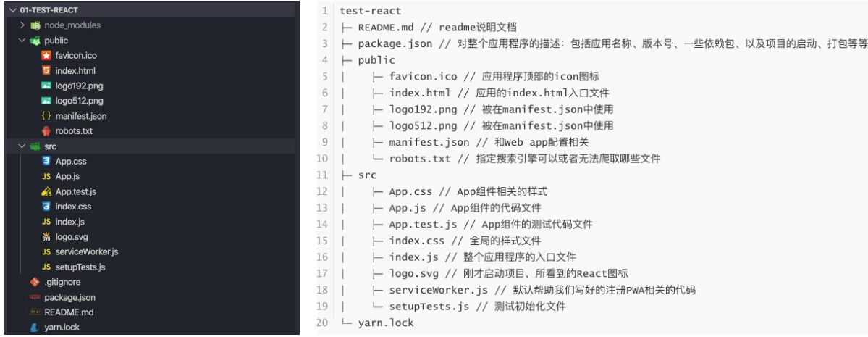Click the HTML5 icon beside index.html
Screen dimensions: 868x337
[46, 71]
